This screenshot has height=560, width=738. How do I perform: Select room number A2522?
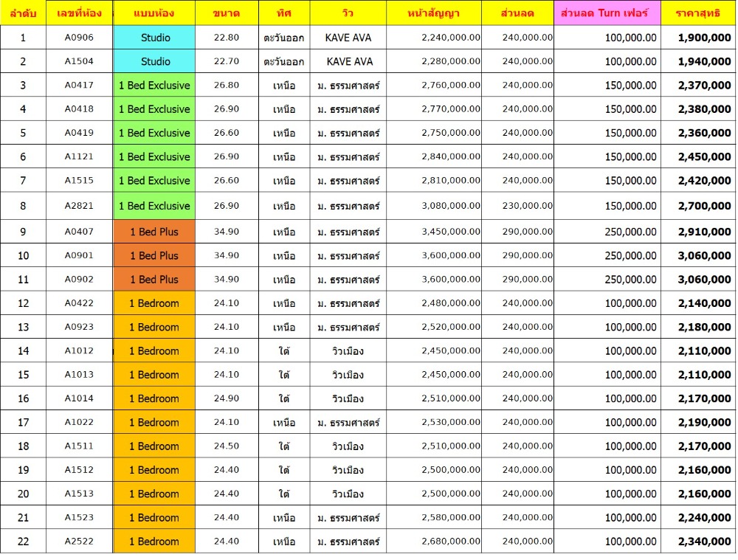tap(79, 541)
